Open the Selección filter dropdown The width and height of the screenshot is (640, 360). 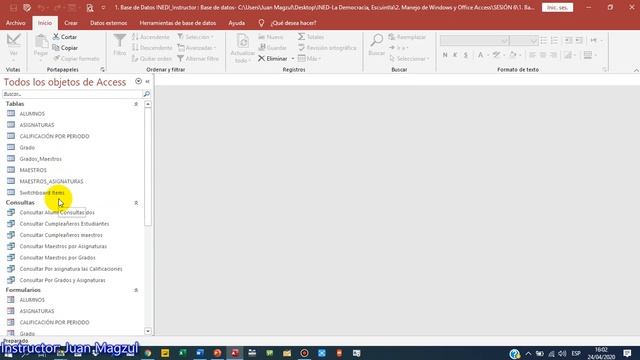tap(196, 37)
